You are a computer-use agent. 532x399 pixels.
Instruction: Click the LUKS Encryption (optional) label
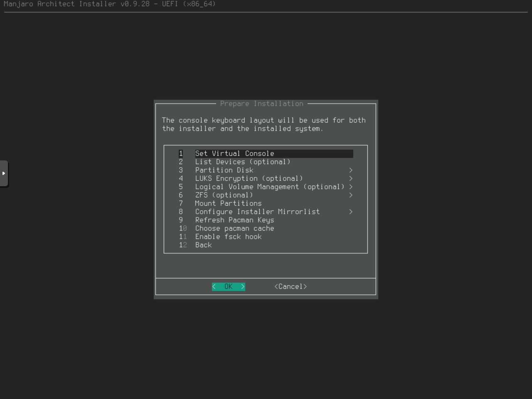pyautogui.click(x=249, y=179)
